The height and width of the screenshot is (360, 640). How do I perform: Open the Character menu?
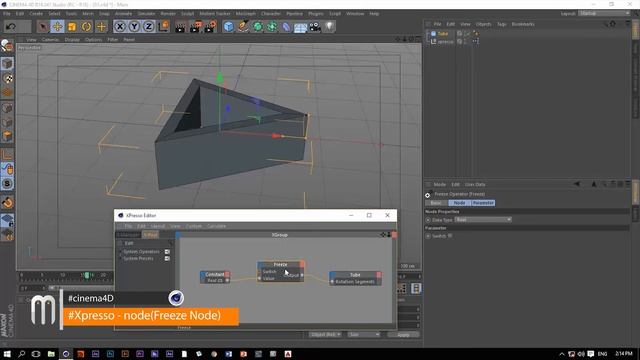(271, 13)
